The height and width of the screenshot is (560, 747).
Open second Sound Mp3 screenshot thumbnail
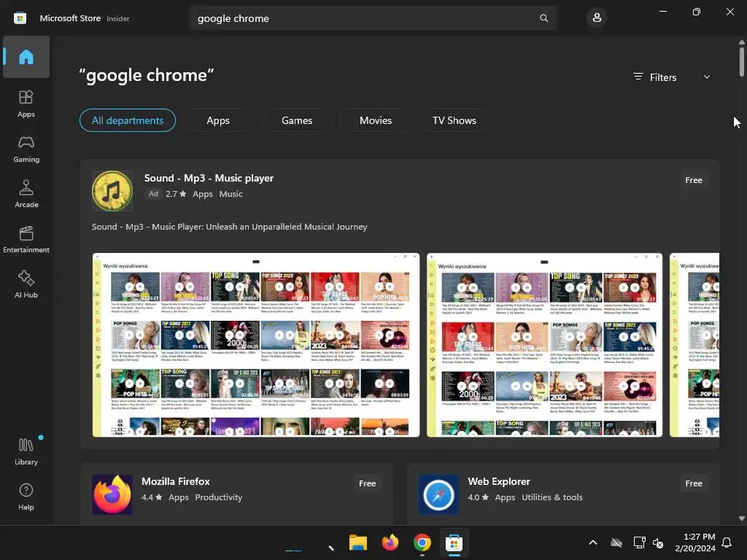pyautogui.click(x=544, y=345)
